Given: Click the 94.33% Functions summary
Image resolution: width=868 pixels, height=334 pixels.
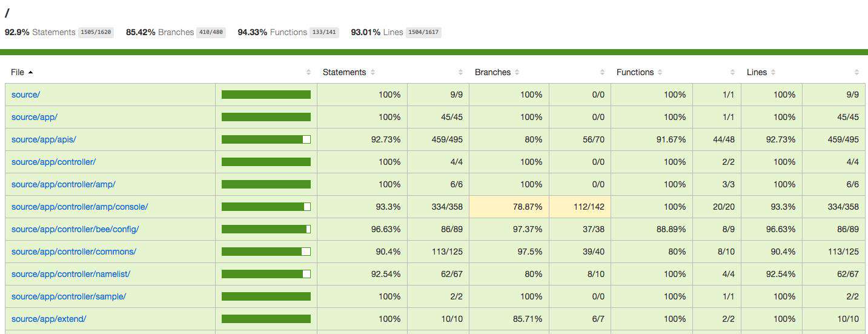Looking at the screenshot, I should pos(273,32).
